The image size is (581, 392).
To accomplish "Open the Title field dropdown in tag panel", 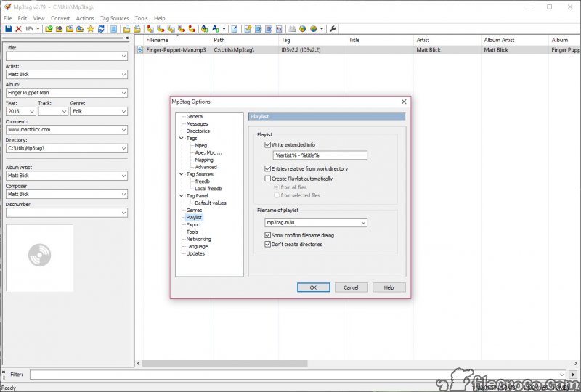I will [123, 56].
